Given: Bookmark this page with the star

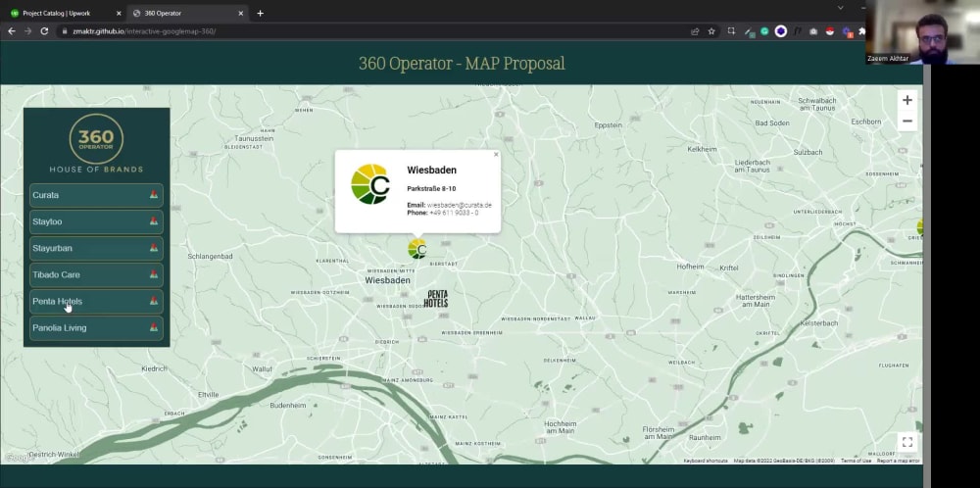Looking at the screenshot, I should pyautogui.click(x=711, y=31).
